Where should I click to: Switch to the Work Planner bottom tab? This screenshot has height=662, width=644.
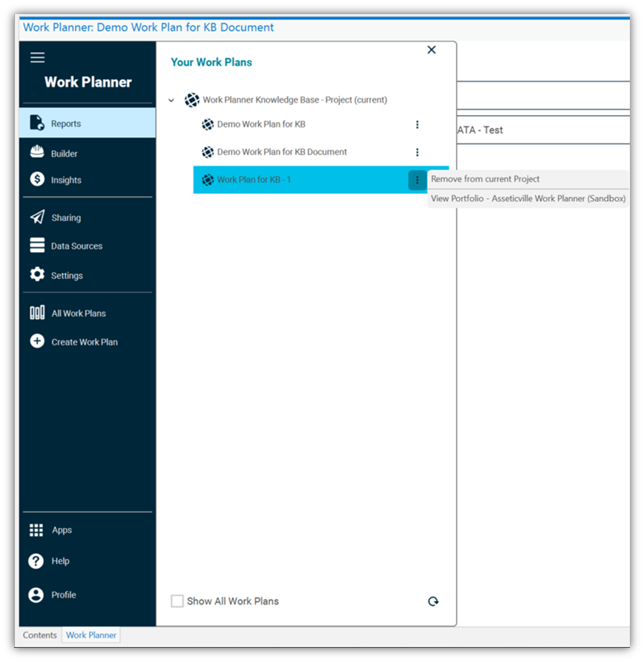pos(91,635)
